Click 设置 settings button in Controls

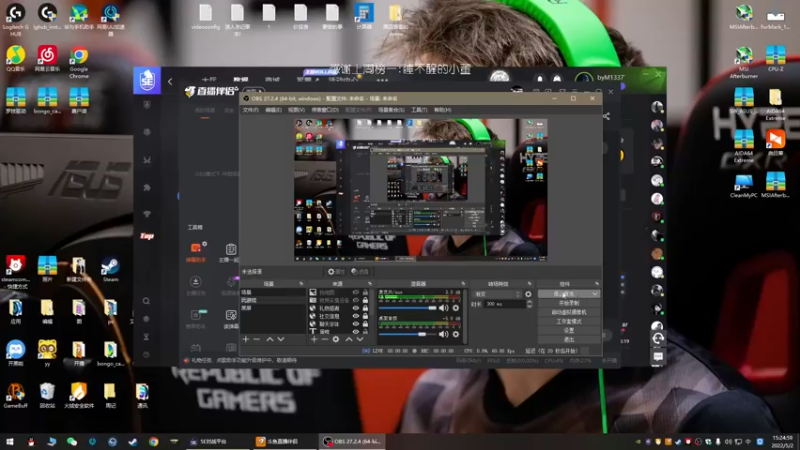pyautogui.click(x=569, y=331)
